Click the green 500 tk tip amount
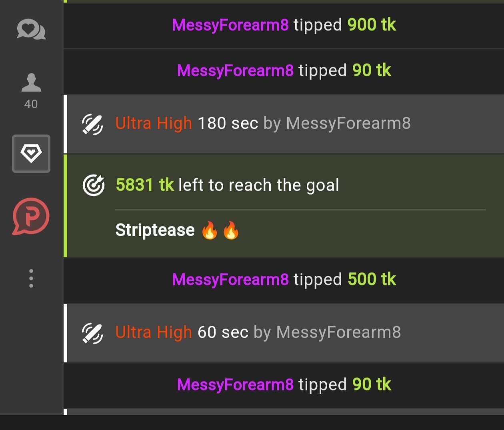The height and width of the screenshot is (430, 504). coord(372,280)
